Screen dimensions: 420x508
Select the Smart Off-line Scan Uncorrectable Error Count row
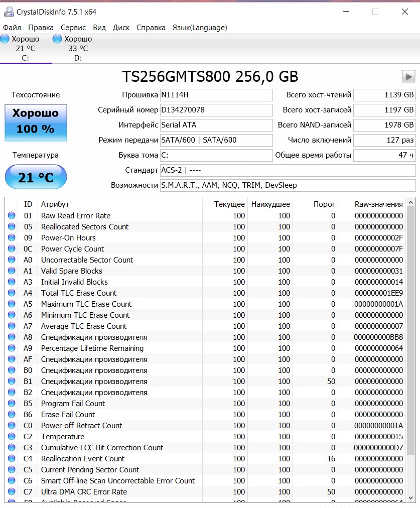[x=206, y=480]
